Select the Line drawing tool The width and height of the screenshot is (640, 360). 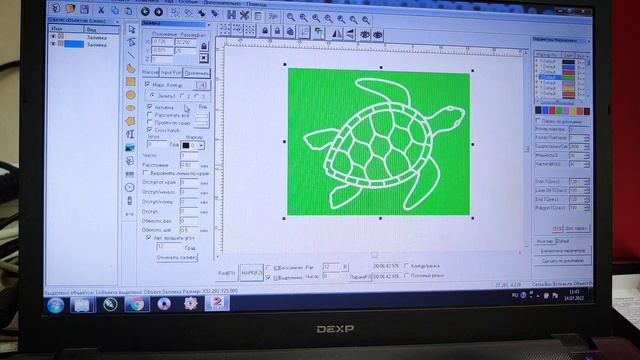pos(131,55)
